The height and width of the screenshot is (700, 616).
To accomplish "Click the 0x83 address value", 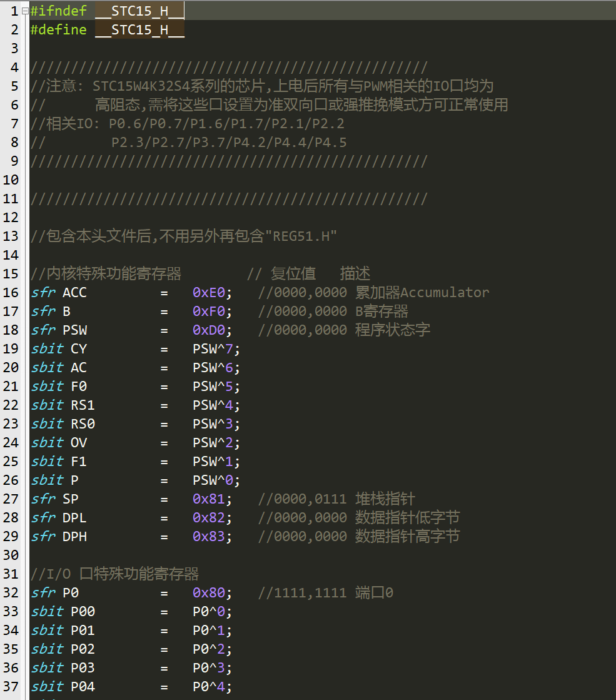I will (209, 536).
